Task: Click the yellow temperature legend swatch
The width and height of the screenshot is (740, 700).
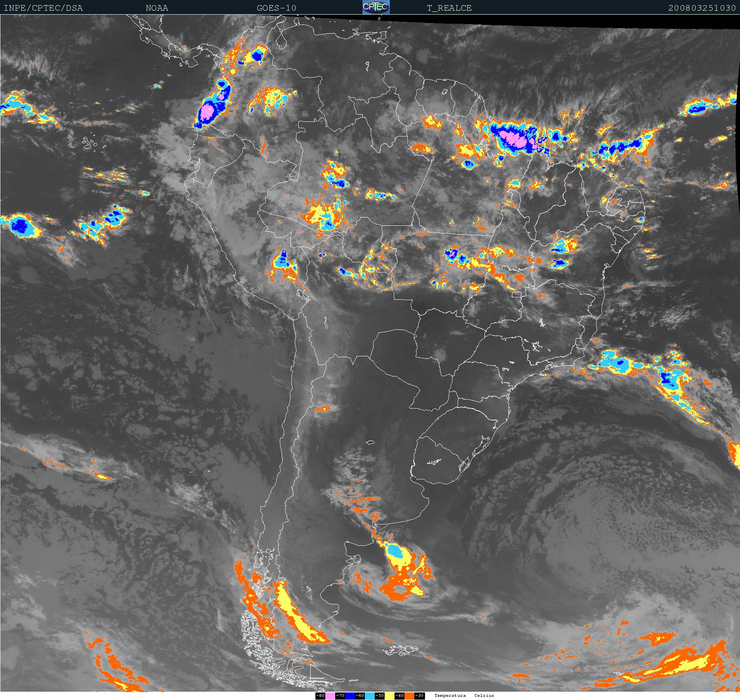Action: click(389, 696)
